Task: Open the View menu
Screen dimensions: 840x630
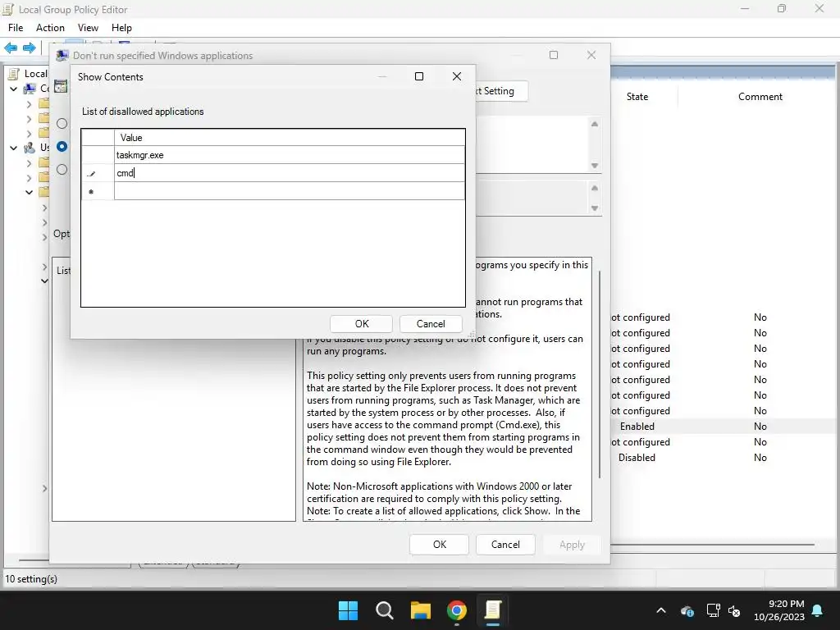Action: tap(88, 28)
